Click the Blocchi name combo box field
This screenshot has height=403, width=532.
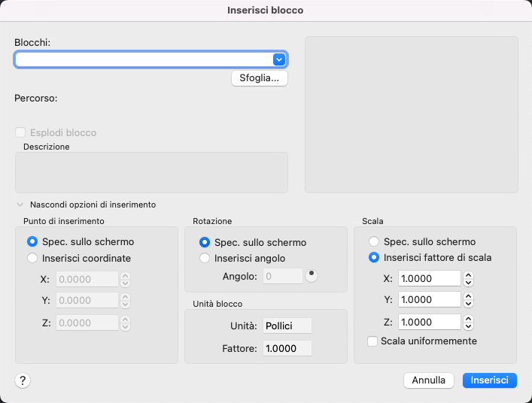click(x=143, y=59)
